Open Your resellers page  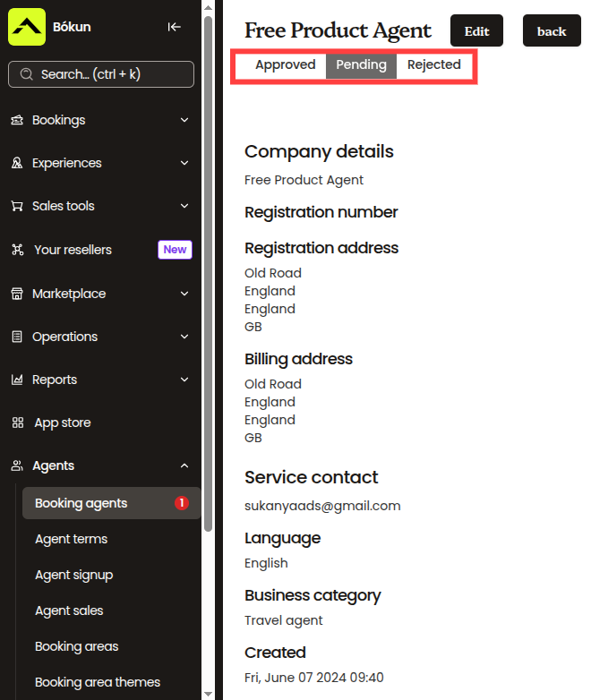click(73, 250)
